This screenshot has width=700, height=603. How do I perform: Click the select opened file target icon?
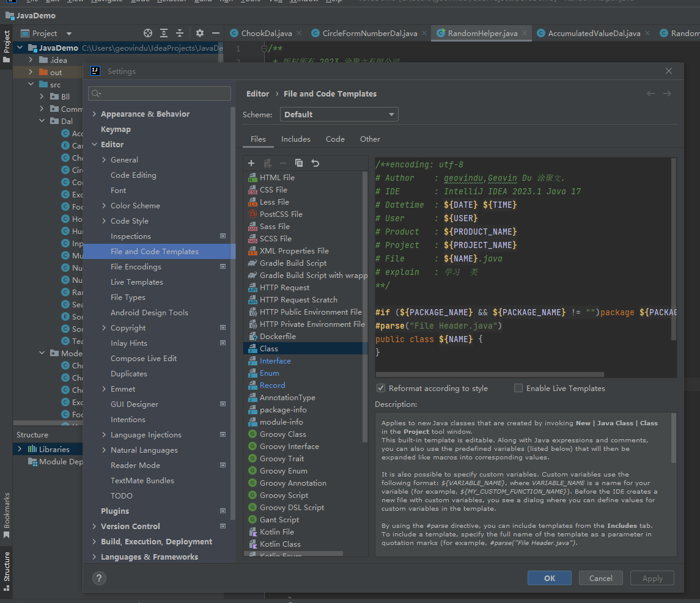[148, 33]
